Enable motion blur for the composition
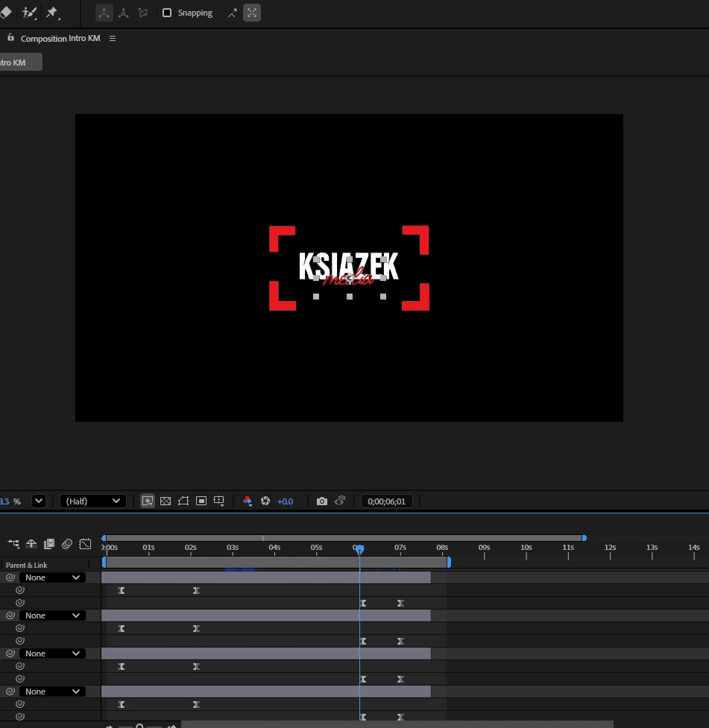Image resolution: width=709 pixels, height=728 pixels. pyautogui.click(x=67, y=544)
